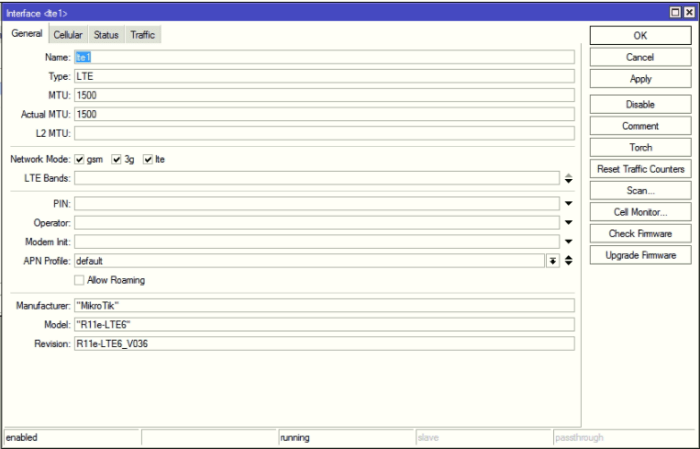Click the Revision value R11e-LTE6_V036
This screenshot has height=449, width=700.
click(324, 344)
